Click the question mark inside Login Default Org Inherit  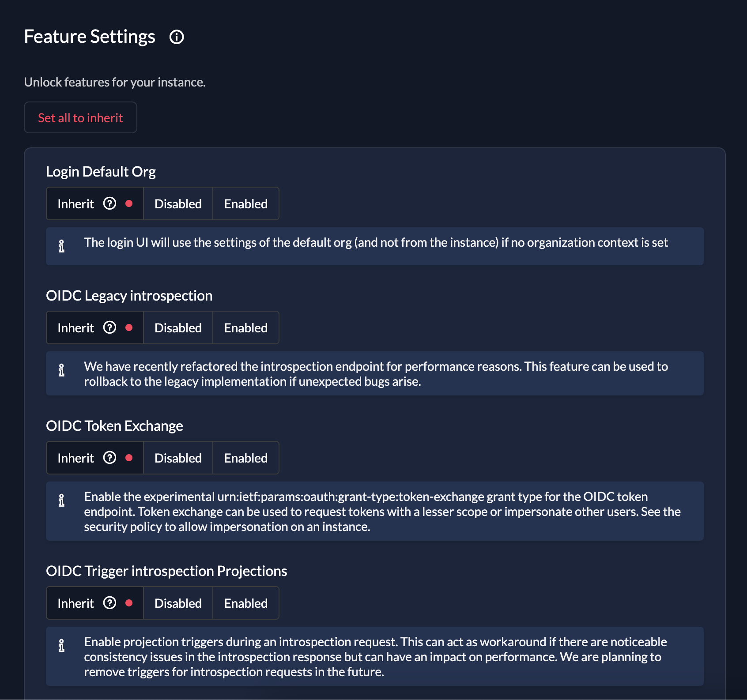[x=110, y=203]
